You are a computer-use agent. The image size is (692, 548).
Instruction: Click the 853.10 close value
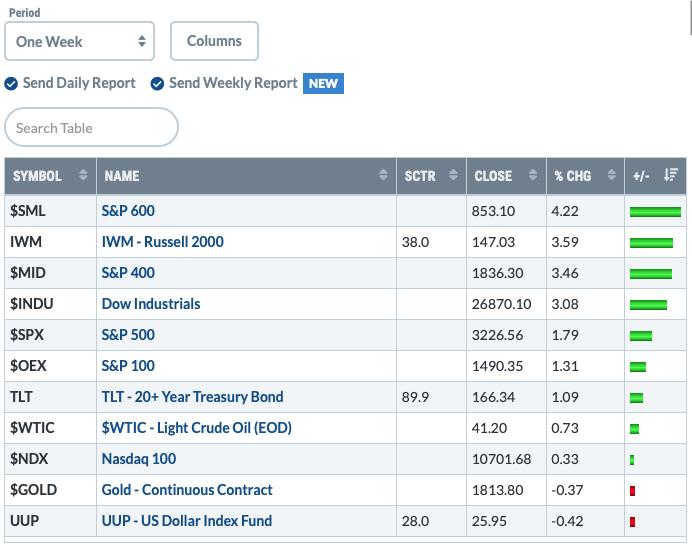[x=493, y=211]
